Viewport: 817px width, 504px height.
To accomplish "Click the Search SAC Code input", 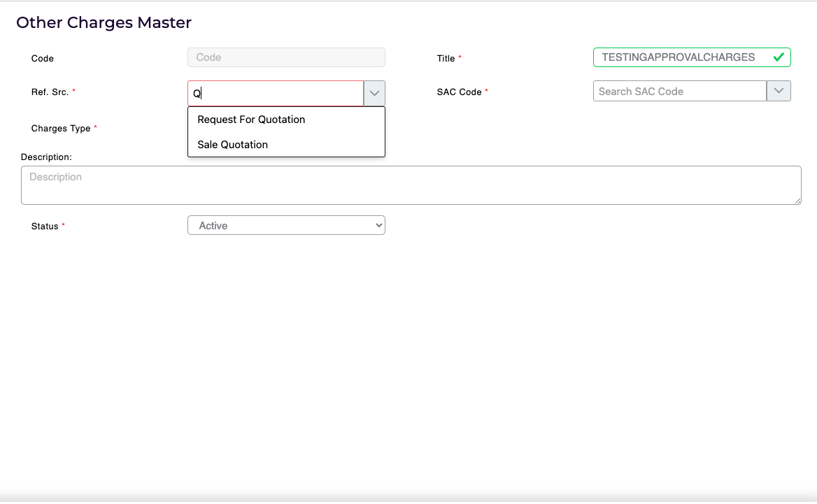I will (x=679, y=91).
